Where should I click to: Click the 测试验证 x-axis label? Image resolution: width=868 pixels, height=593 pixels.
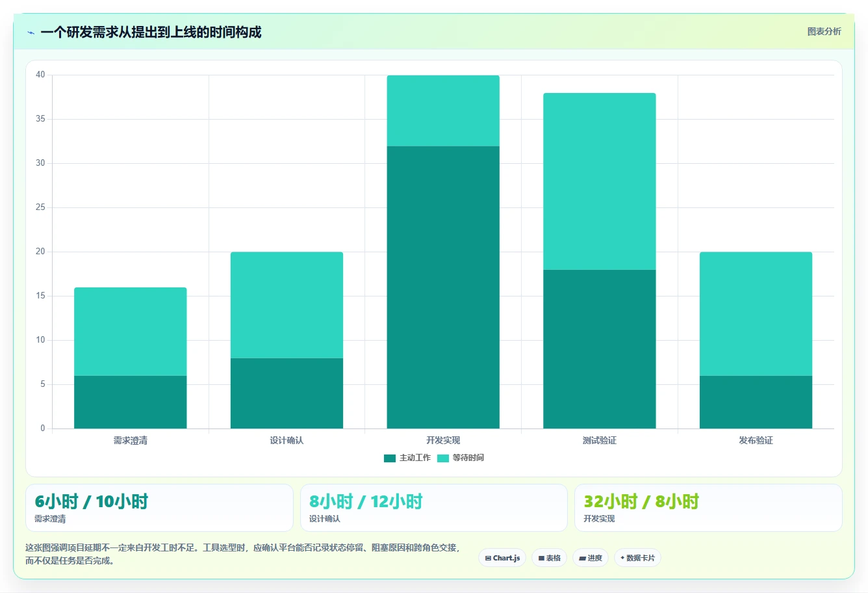600,440
